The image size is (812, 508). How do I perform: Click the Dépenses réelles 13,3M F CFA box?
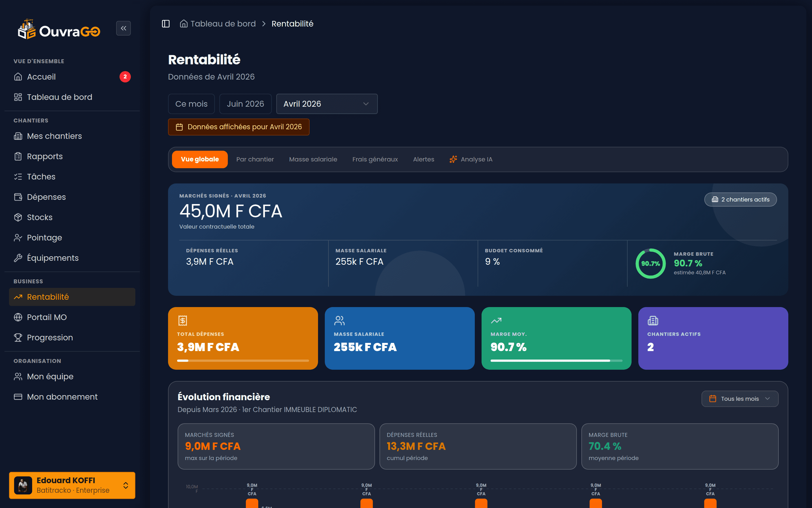478,446
